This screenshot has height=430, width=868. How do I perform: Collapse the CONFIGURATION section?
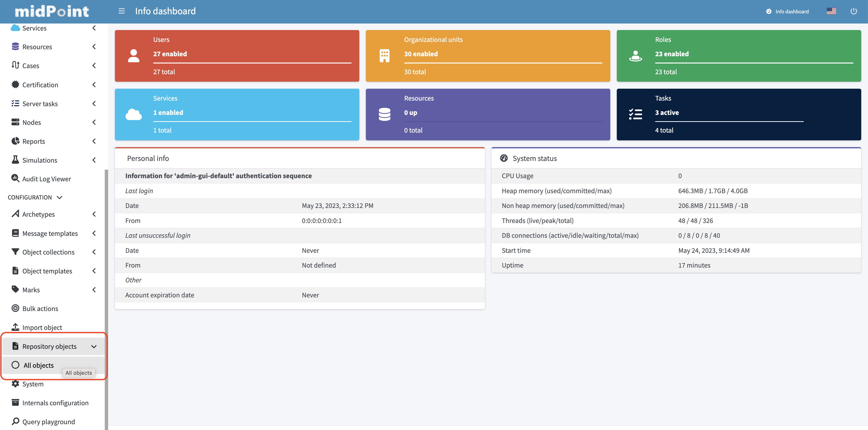[x=60, y=198]
